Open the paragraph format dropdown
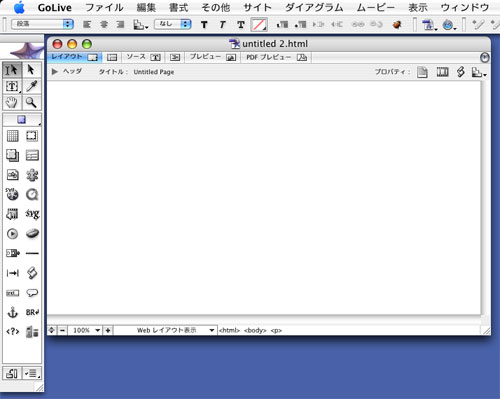Image resolution: width=500 pixels, height=399 pixels. click(42, 24)
